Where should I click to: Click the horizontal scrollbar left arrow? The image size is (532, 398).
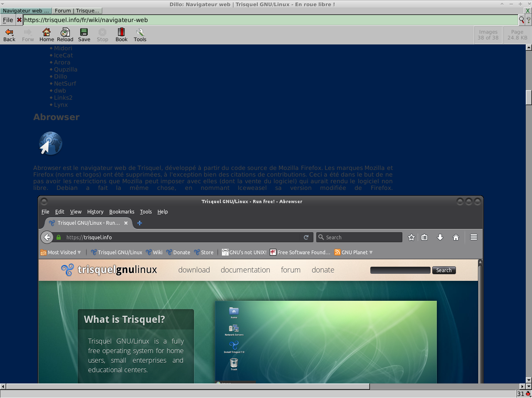(x=3, y=386)
